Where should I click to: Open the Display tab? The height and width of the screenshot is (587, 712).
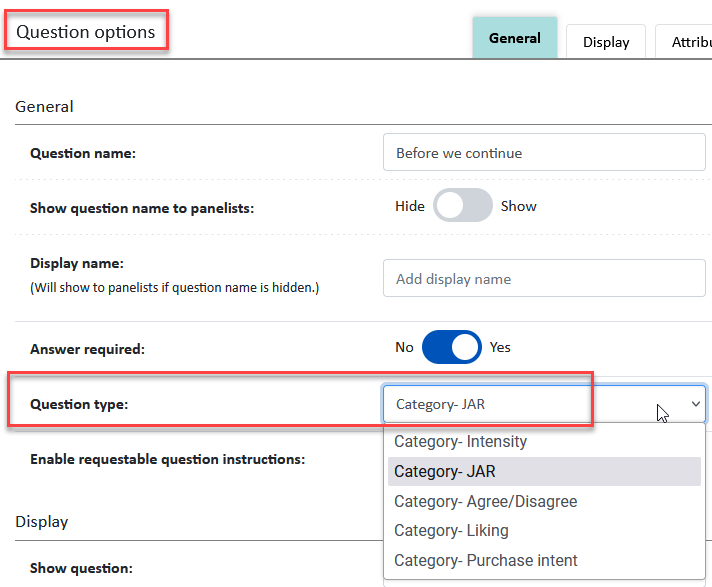(x=606, y=42)
